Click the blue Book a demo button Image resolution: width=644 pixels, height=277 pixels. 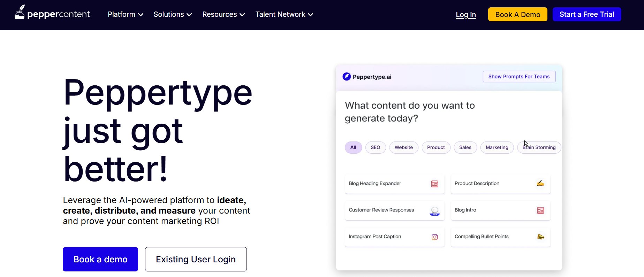pyautogui.click(x=100, y=259)
